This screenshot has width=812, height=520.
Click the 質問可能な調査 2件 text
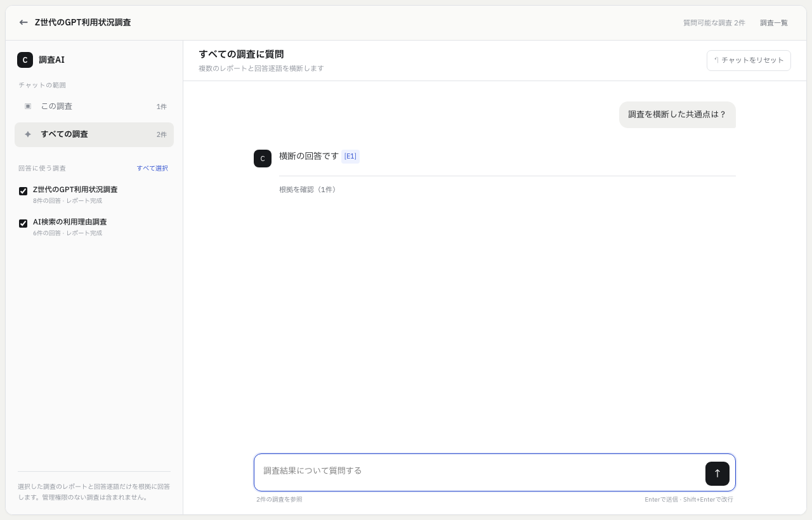click(714, 23)
